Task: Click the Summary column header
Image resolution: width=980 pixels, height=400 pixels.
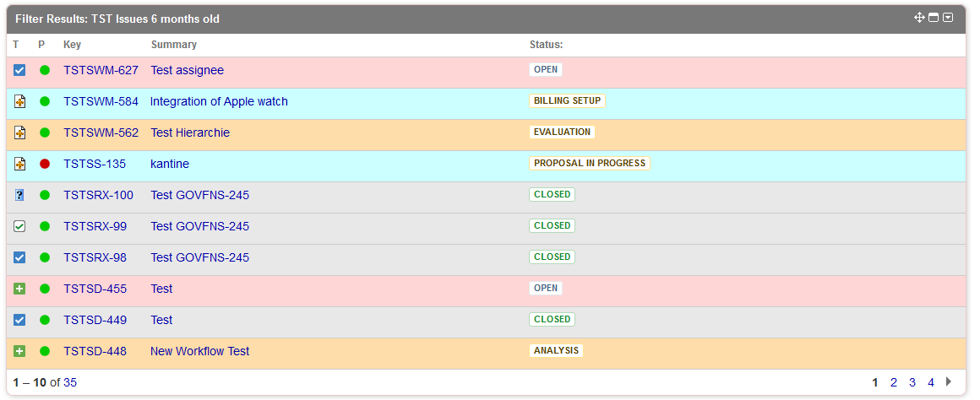Action: (x=174, y=45)
